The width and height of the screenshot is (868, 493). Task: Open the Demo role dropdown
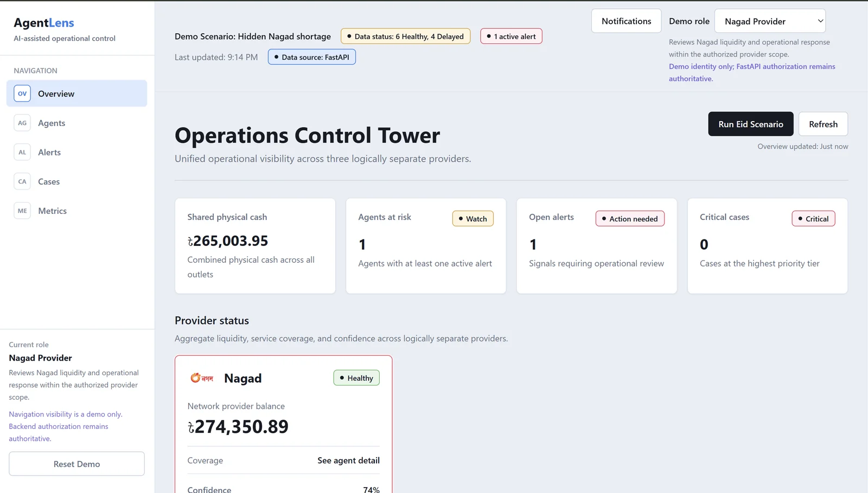(770, 21)
